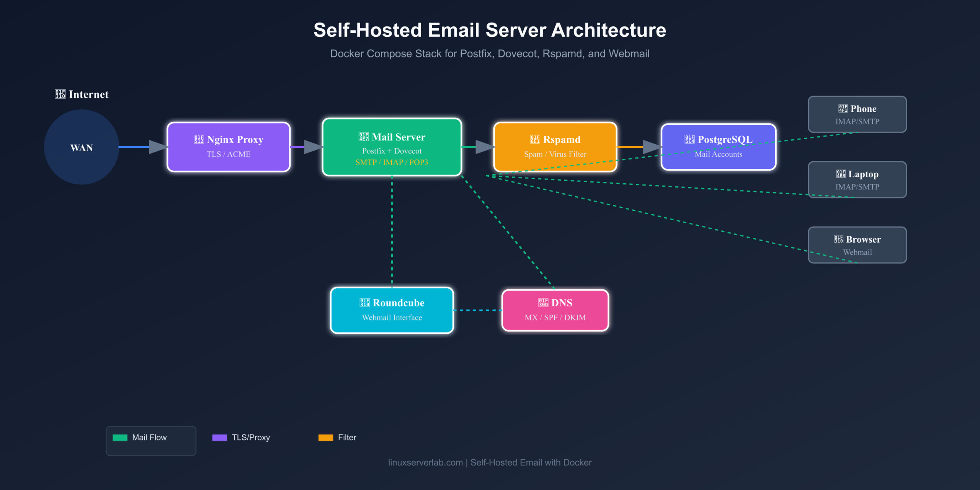Click the 'Webmail Interface' text
This screenshot has height=490, width=980.
coord(392,317)
